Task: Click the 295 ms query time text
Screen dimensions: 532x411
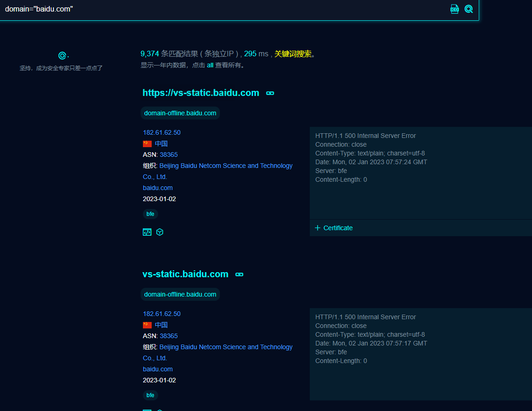Action: pyautogui.click(x=256, y=54)
